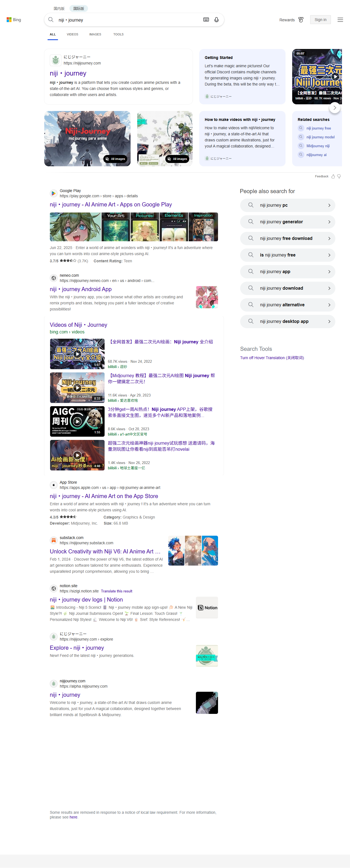The image size is (350, 868).
Task: Open the on-screen keyboard icon in search bar
Action: [x=206, y=20]
